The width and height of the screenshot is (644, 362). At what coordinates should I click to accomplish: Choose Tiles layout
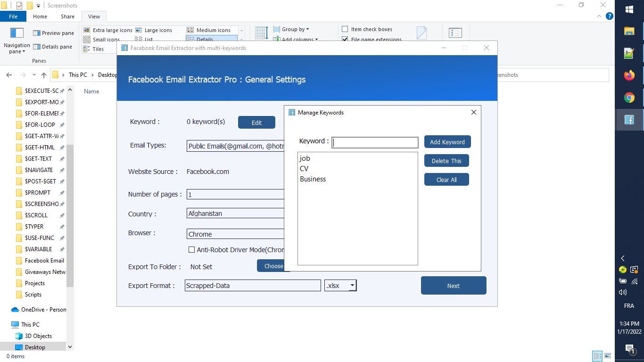click(94, 49)
